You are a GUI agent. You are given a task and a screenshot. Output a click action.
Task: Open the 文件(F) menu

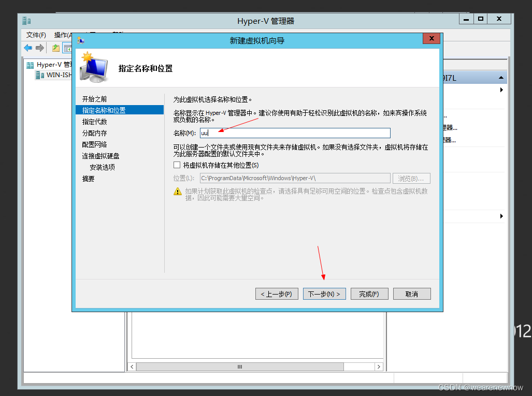tap(35, 35)
